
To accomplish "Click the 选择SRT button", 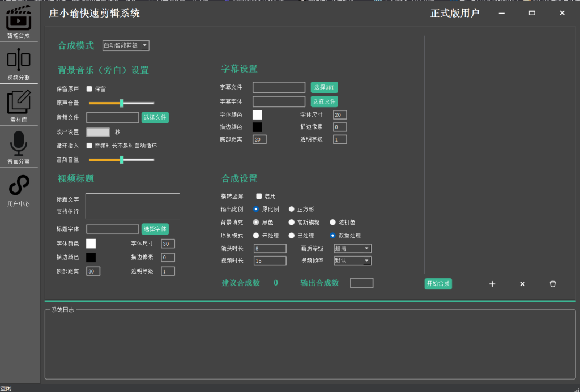I will tap(324, 87).
